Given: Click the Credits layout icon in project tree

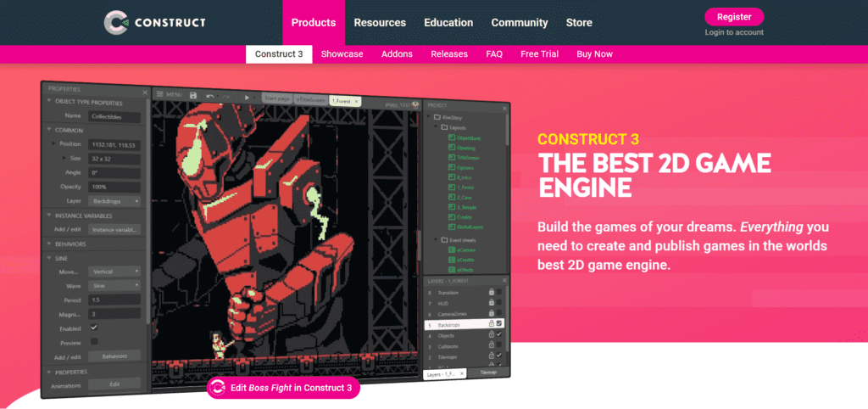Looking at the screenshot, I should click(x=451, y=216).
